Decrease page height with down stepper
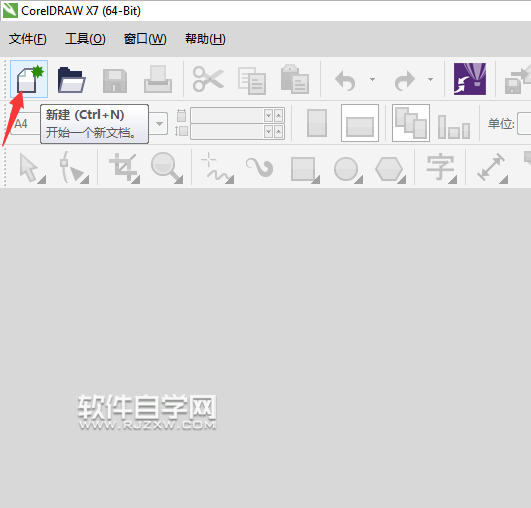This screenshot has height=508, width=531. click(x=268, y=131)
